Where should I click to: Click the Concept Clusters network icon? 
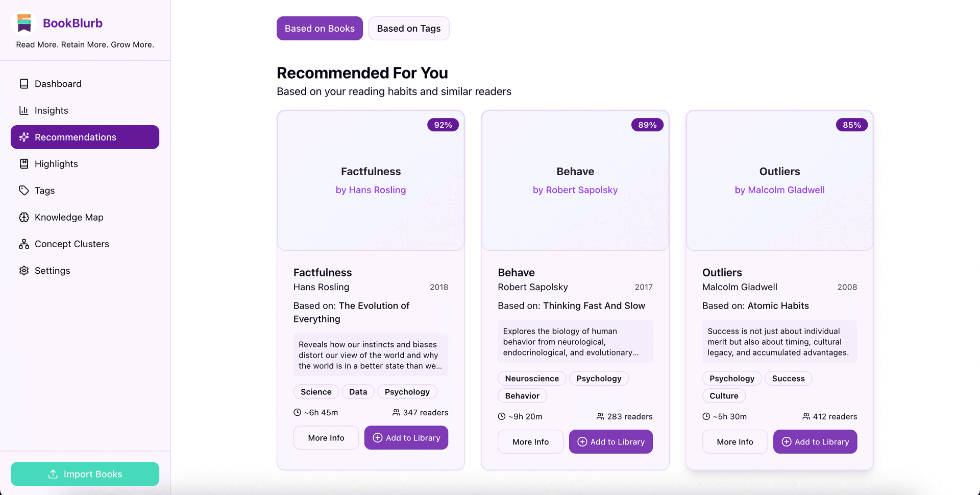click(24, 244)
